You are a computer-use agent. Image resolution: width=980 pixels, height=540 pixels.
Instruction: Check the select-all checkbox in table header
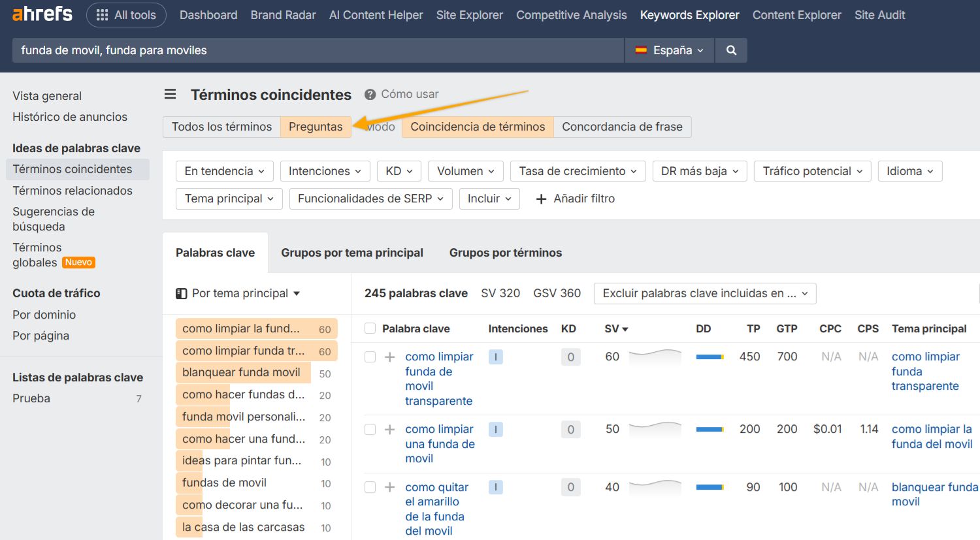(369, 328)
